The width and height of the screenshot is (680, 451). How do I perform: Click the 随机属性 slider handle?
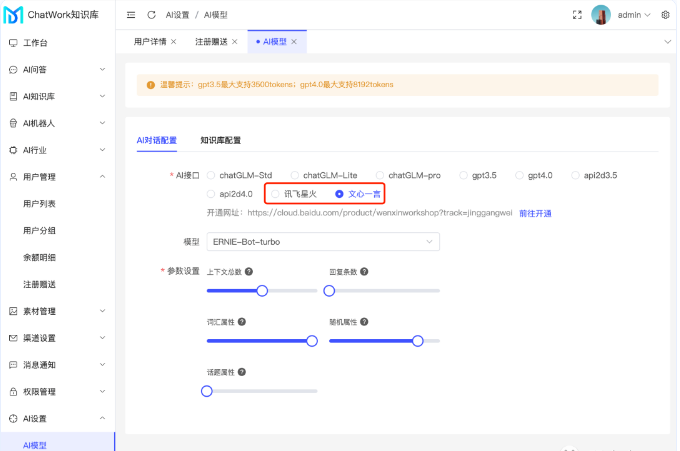pyautogui.click(x=418, y=341)
